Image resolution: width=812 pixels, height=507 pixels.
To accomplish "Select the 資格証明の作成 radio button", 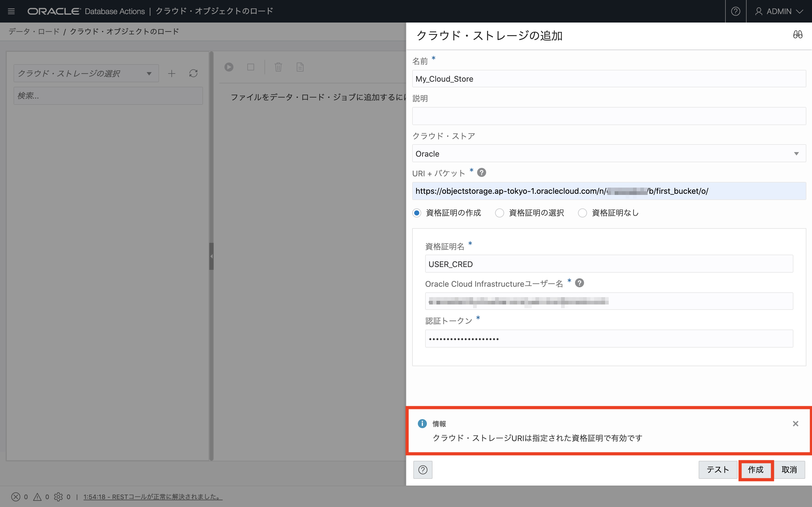I will (x=417, y=213).
